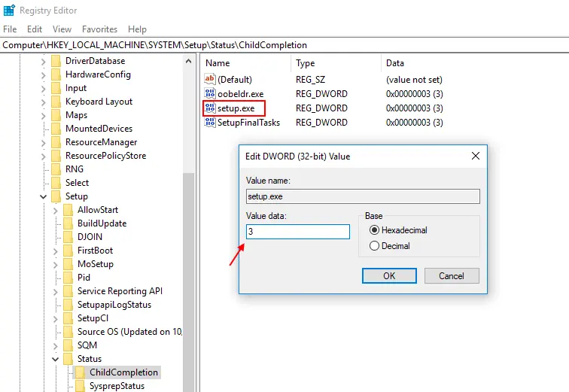The image size is (569, 392).
Task: Click the Pid folder icon
Action: [68, 278]
